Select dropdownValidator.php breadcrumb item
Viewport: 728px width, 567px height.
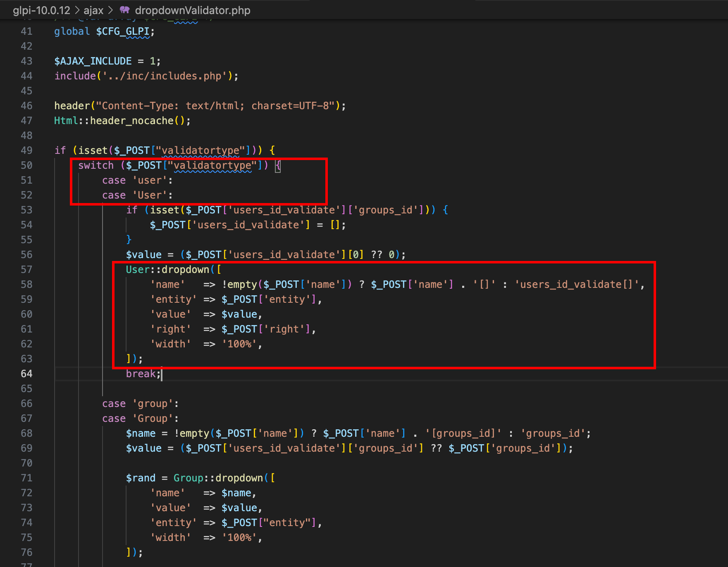tap(193, 10)
